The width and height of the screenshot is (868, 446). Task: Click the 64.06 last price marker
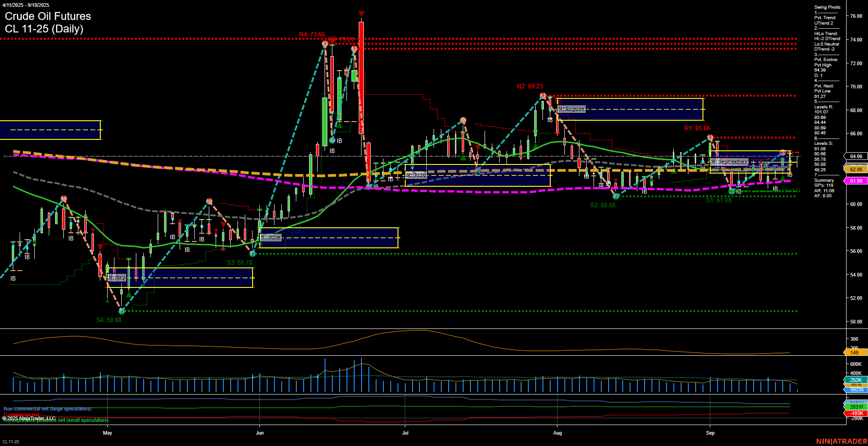coord(855,156)
